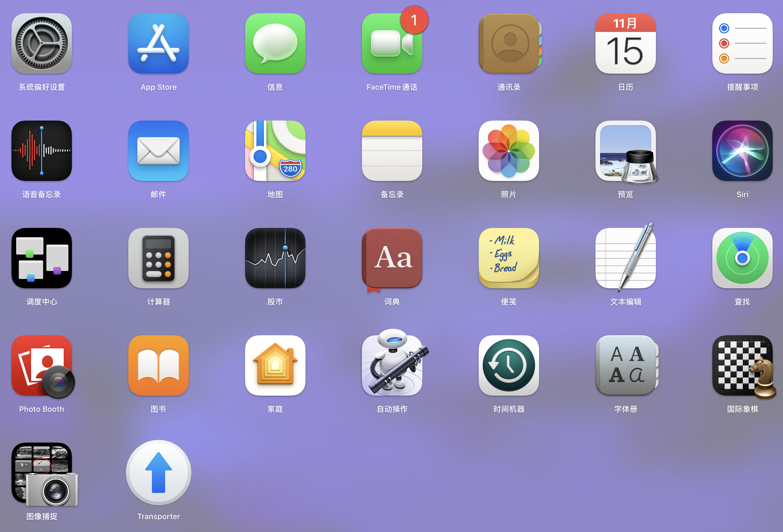Open the Find My (查找) radar icon
The width and height of the screenshot is (783, 532).
pos(742,258)
